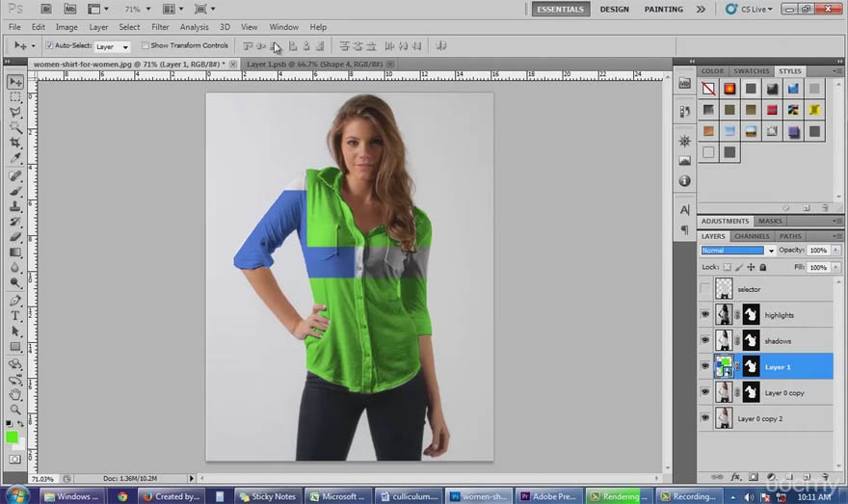Open the Auto-Select Layer dropdown
This screenshot has width=848, height=504.
[x=113, y=47]
